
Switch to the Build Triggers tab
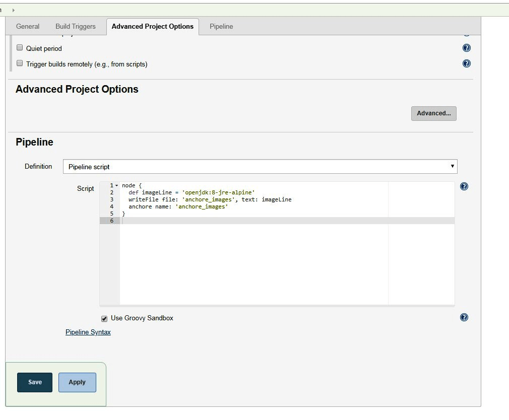[75, 26]
